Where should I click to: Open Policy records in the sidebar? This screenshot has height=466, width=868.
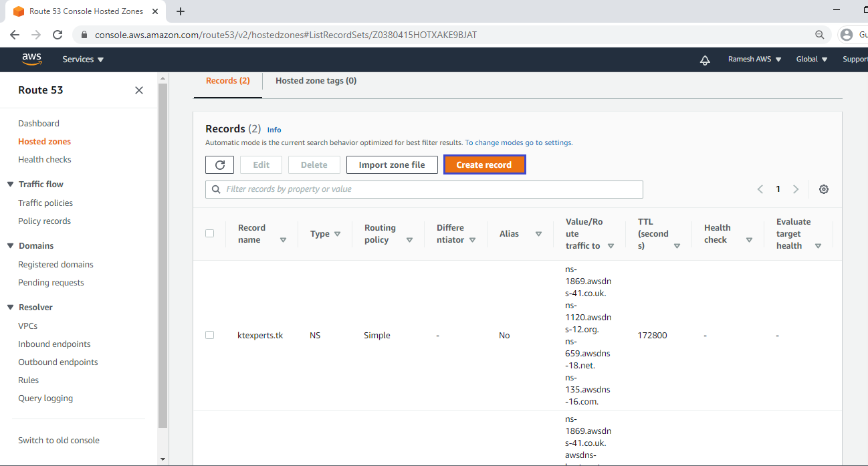click(x=44, y=221)
